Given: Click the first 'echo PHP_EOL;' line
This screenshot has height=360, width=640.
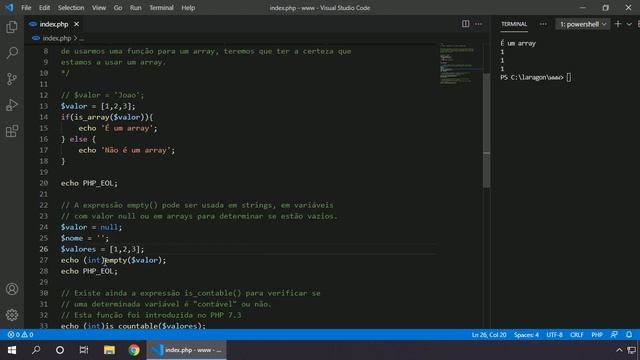Looking at the screenshot, I should pos(89,183).
